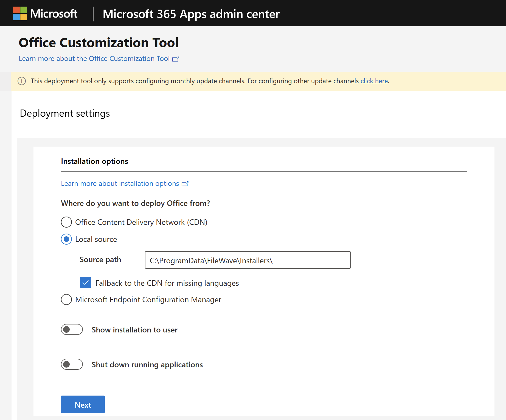The height and width of the screenshot is (420, 506).
Task: Toggle Shut down running applications switch
Action: pos(72,364)
